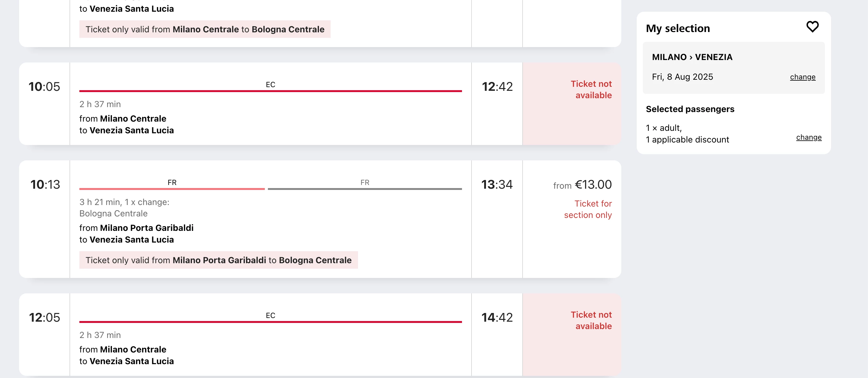
Task: Click the first FR segment label
Action: (172, 183)
